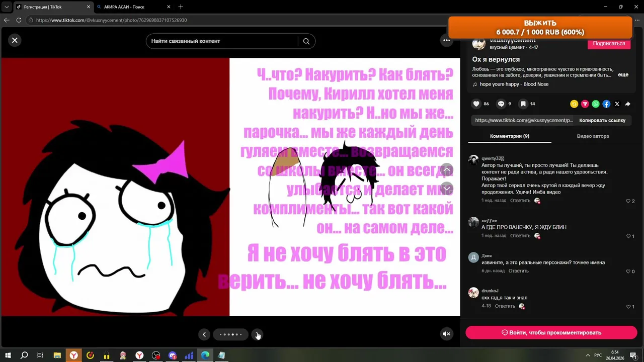Viewport: 644px width, 362px height.
Task: Click 'Войти, чтобы прокомментировать' button
Action: [551, 333]
